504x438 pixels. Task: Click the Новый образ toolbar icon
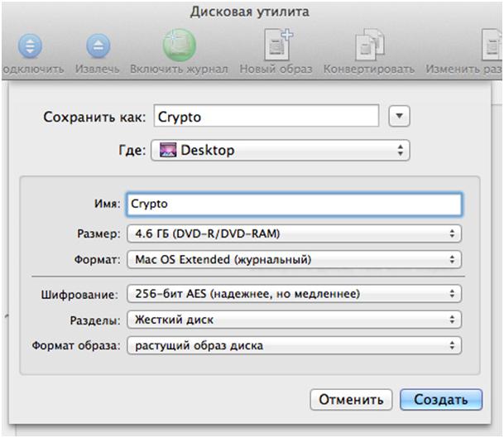point(276,45)
